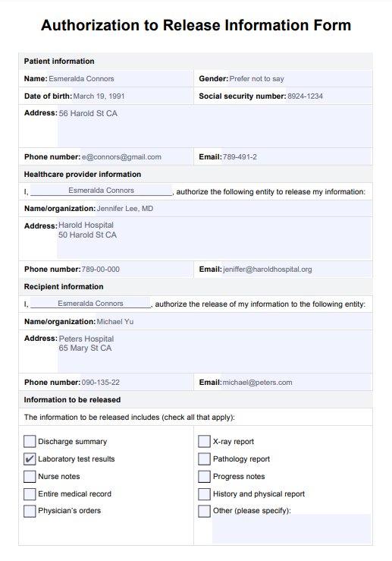Click the patient Name field with Esmeralda Connors
Image resolution: width=392 pixels, height=561 pixels.
[x=120, y=79]
